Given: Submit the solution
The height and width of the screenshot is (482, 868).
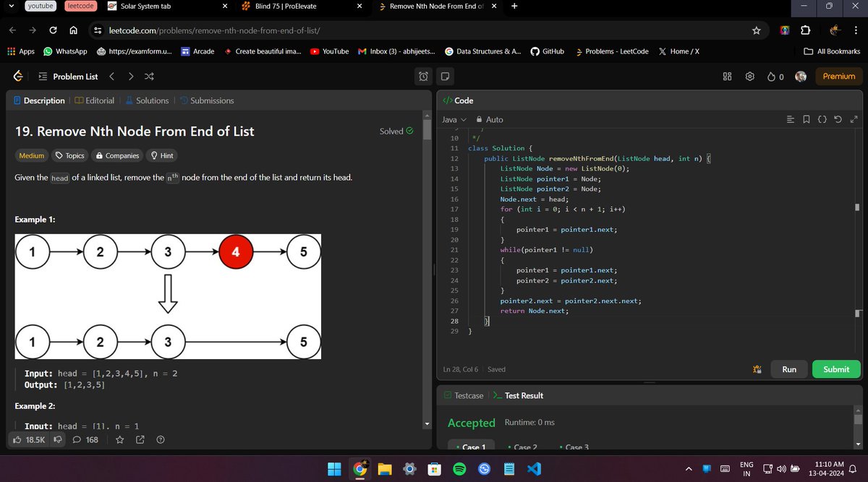Looking at the screenshot, I should coord(836,369).
